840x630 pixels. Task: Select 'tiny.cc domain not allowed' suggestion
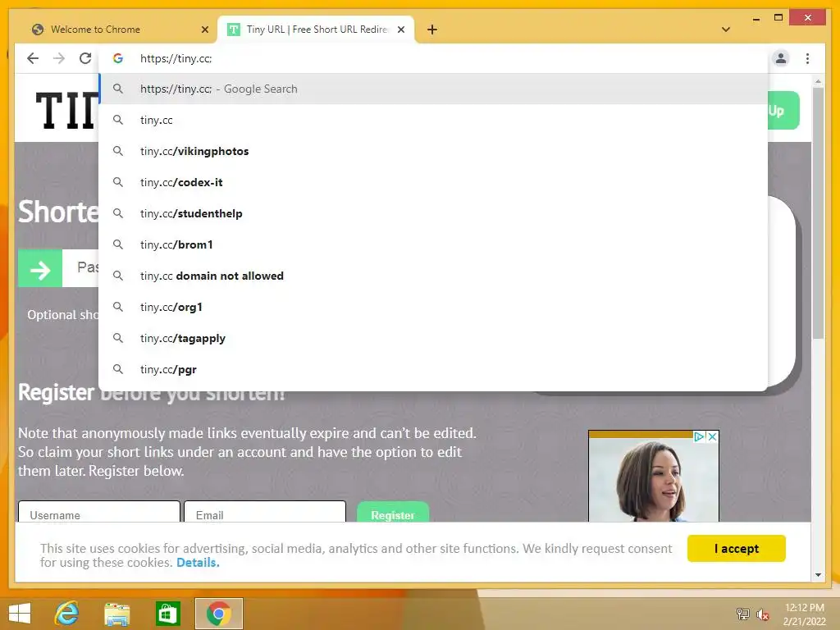tap(433, 276)
